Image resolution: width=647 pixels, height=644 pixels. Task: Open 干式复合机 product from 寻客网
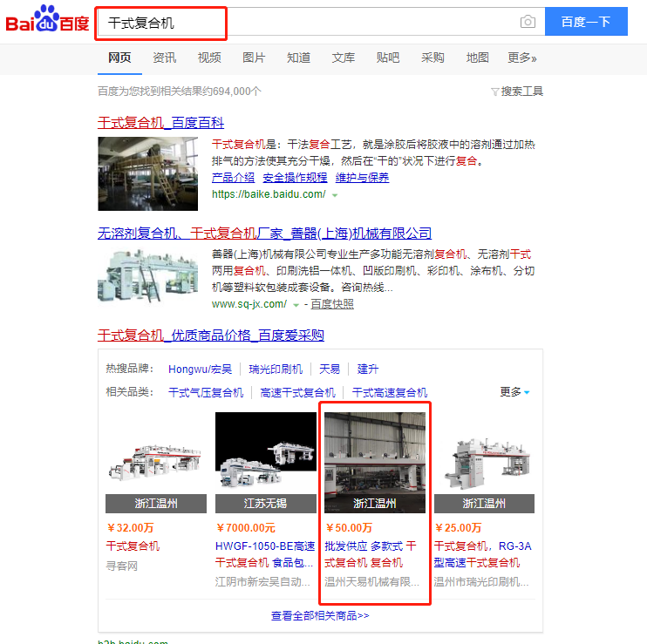(133, 546)
